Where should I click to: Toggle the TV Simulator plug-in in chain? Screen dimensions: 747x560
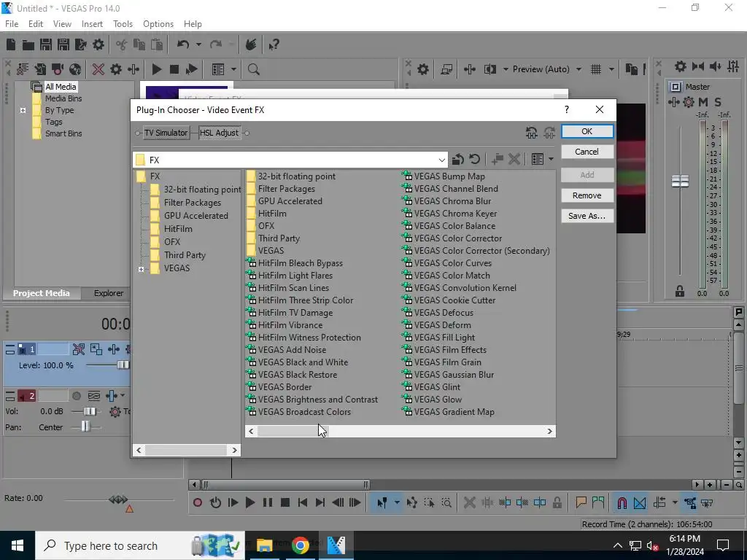click(x=166, y=133)
